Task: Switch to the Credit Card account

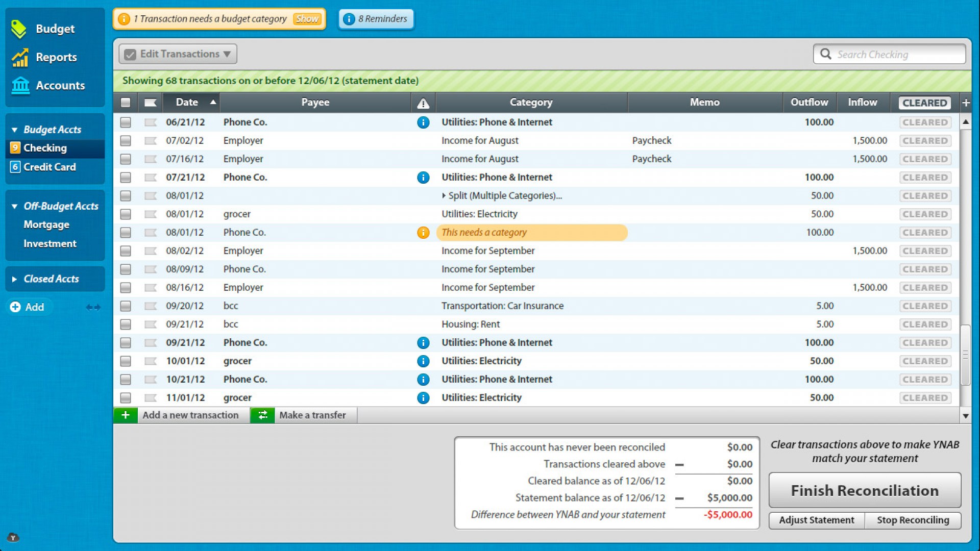Action: pos(50,167)
